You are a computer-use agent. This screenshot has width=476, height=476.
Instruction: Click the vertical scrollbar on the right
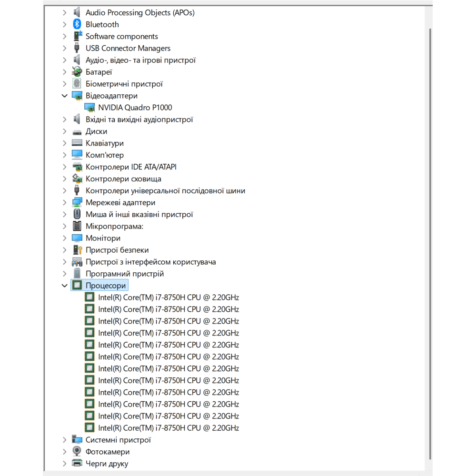click(430, 238)
